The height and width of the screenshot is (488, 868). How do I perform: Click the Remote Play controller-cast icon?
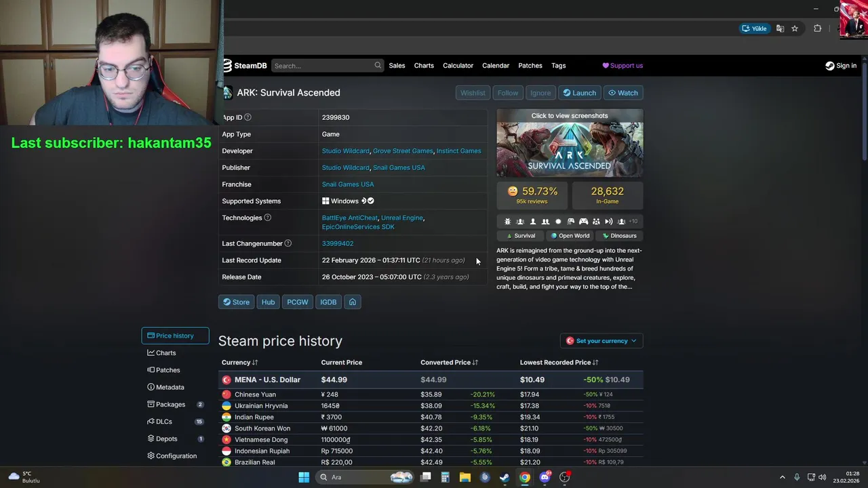(x=571, y=222)
